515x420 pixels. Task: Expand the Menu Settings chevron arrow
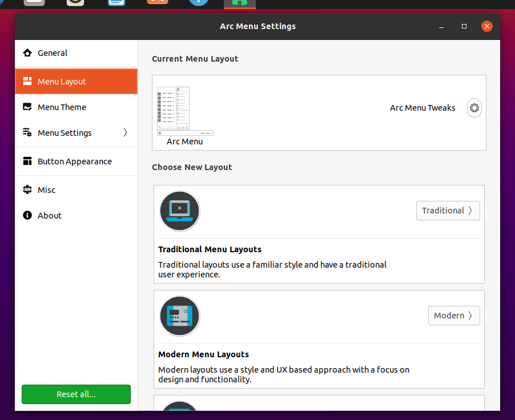coord(125,132)
